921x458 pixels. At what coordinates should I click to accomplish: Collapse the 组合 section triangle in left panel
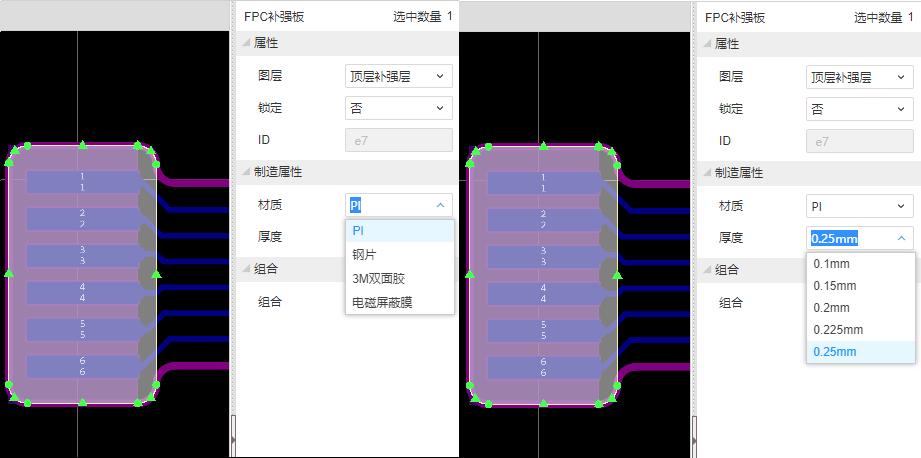click(x=247, y=269)
